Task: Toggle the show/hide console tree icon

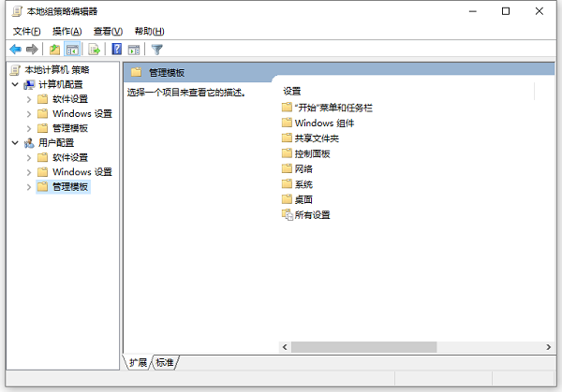Action: (x=71, y=49)
